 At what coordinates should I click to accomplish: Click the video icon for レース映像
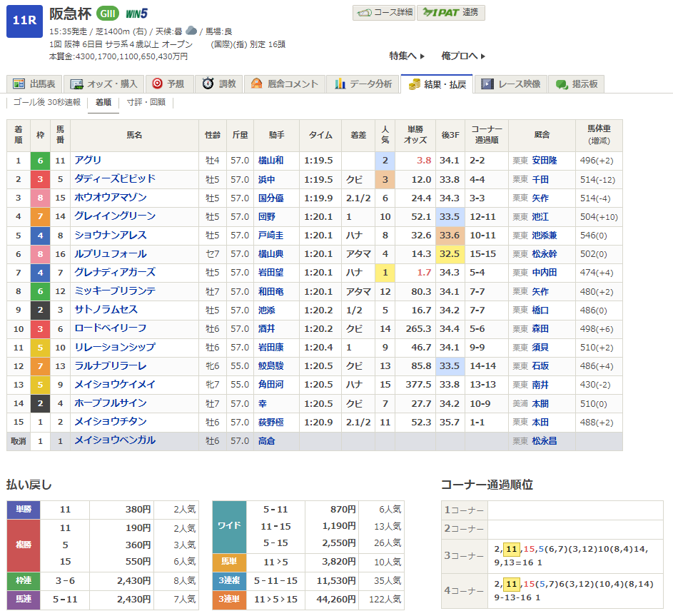pos(487,84)
